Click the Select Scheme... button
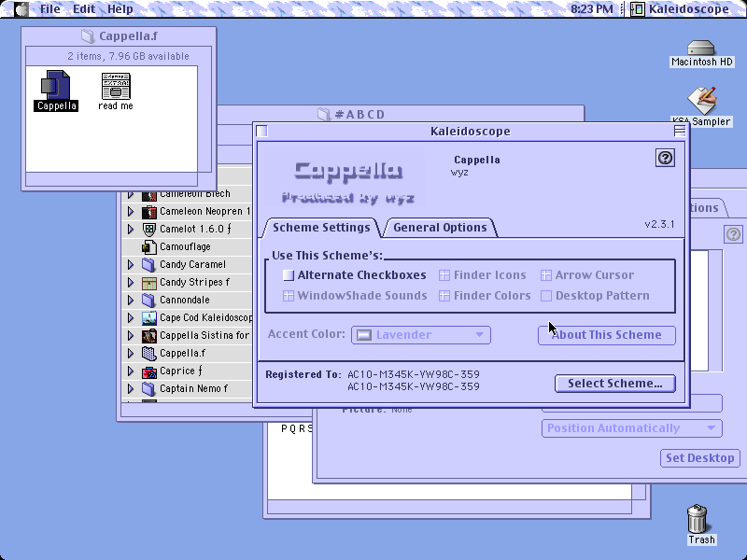Image resolution: width=747 pixels, height=560 pixels. coord(615,384)
